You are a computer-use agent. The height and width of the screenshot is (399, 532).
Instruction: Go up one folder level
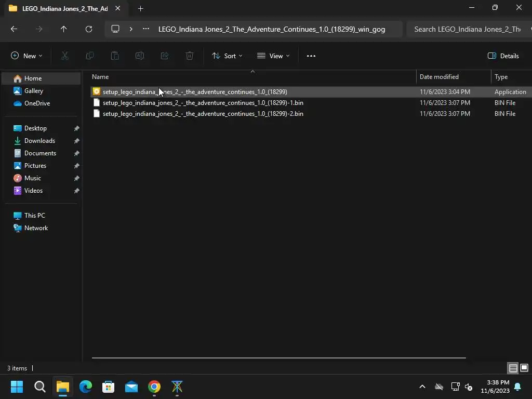tap(63, 29)
